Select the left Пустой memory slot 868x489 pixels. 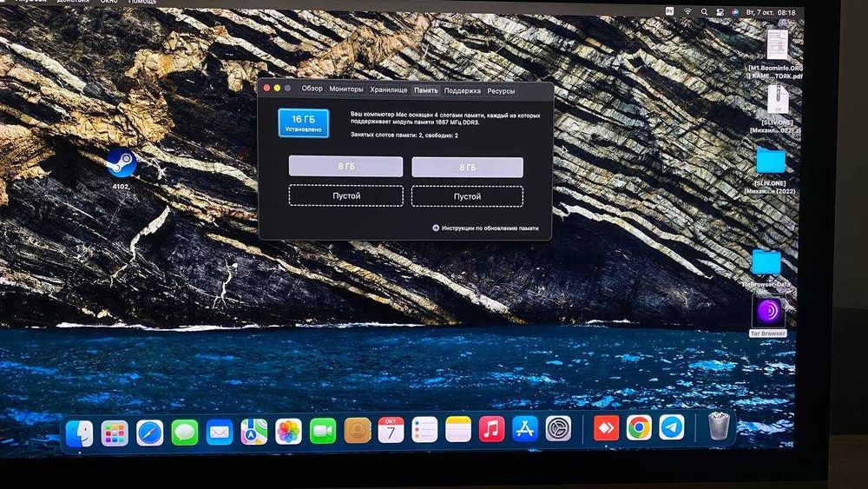pos(346,195)
